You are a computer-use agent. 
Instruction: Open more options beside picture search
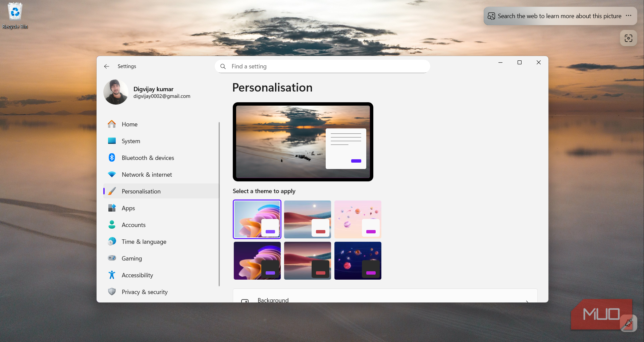click(629, 16)
